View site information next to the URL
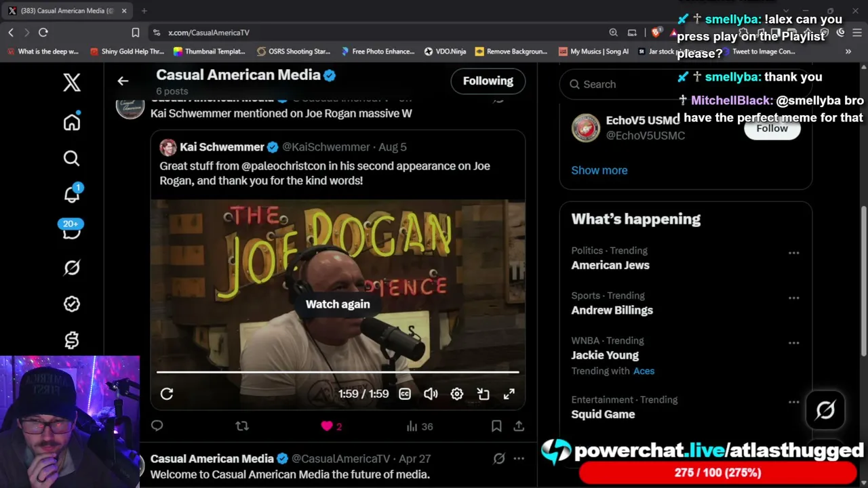Screen dimensions: 868x488 pyautogui.click(x=157, y=33)
